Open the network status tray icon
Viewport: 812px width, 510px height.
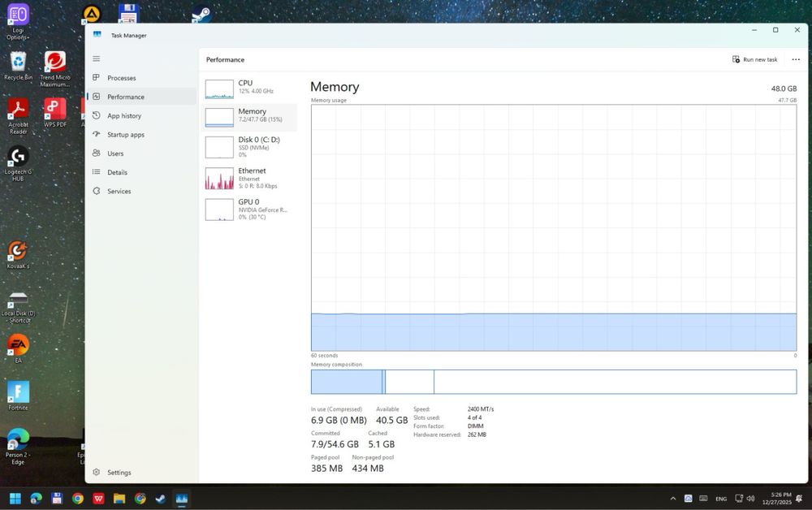739,499
